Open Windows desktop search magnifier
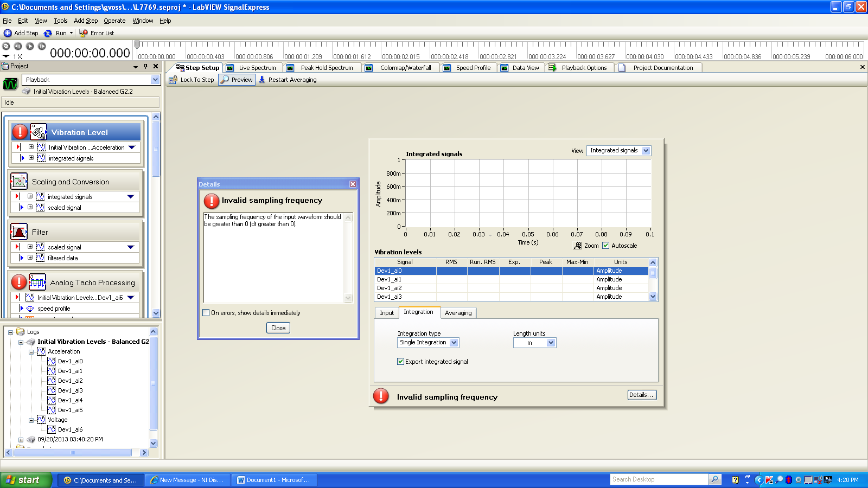 [x=715, y=479]
